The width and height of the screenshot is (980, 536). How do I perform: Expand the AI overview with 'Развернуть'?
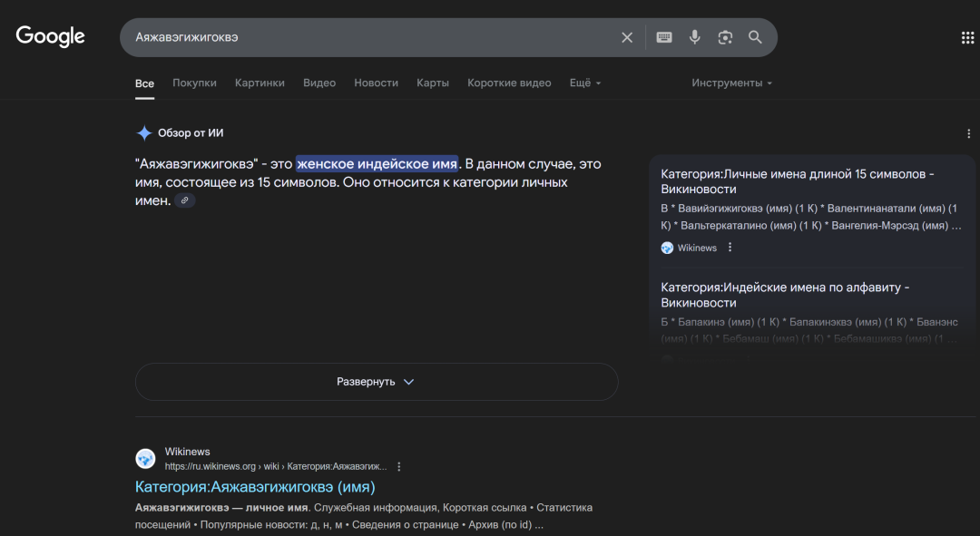(x=377, y=382)
